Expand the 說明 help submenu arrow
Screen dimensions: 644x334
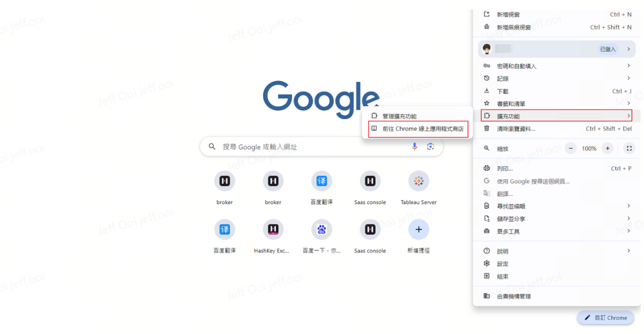click(x=629, y=251)
